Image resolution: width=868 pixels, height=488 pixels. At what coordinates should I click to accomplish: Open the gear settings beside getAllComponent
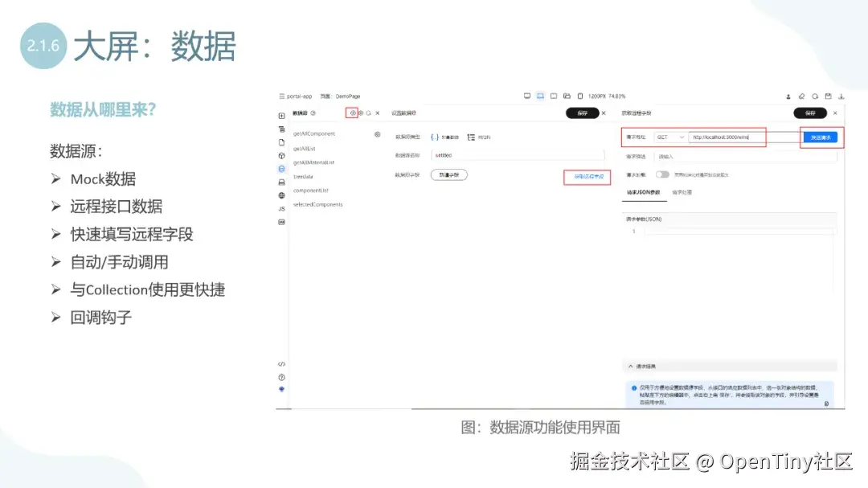coord(377,133)
